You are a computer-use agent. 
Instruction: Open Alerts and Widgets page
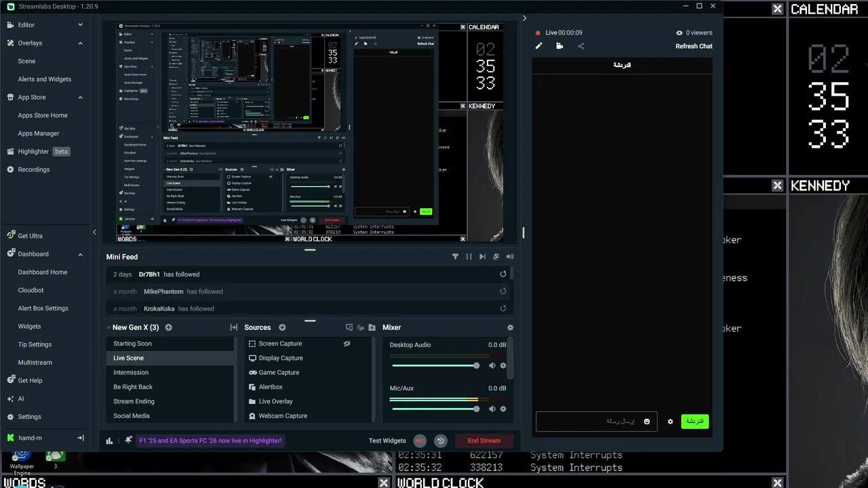tap(44, 79)
